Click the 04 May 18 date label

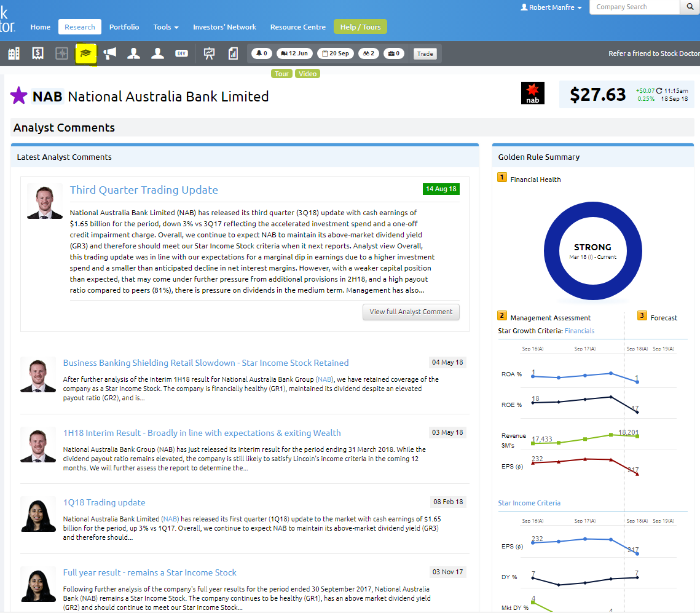point(447,362)
